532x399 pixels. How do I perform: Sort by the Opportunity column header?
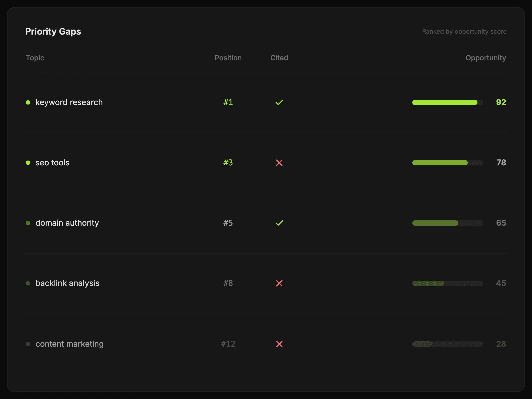coord(485,58)
